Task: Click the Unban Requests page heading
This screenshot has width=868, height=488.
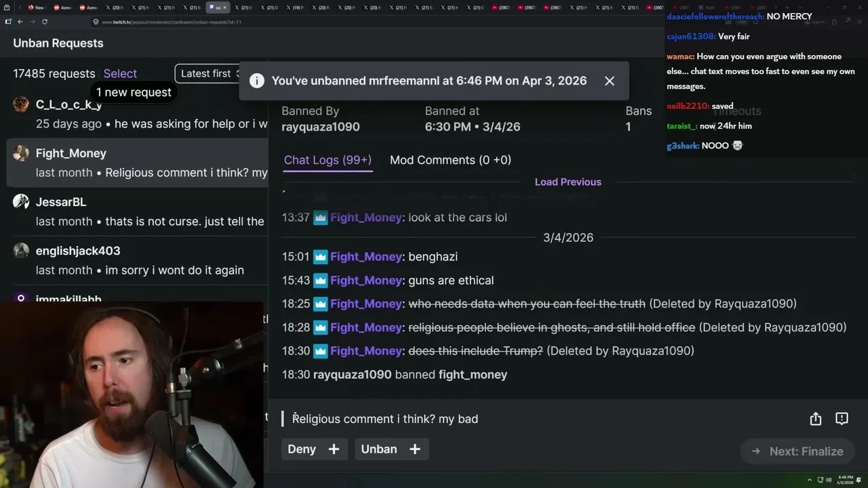Action: click(58, 43)
